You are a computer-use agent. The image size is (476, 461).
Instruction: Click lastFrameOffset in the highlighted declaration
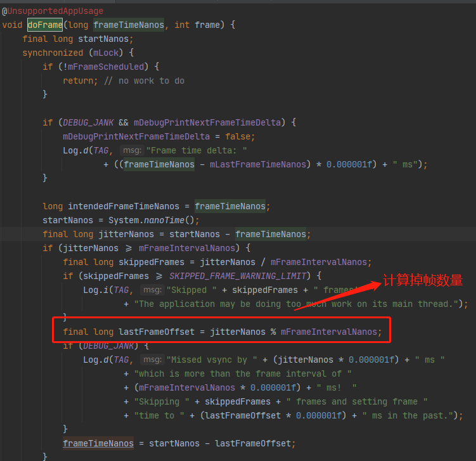coord(157,332)
